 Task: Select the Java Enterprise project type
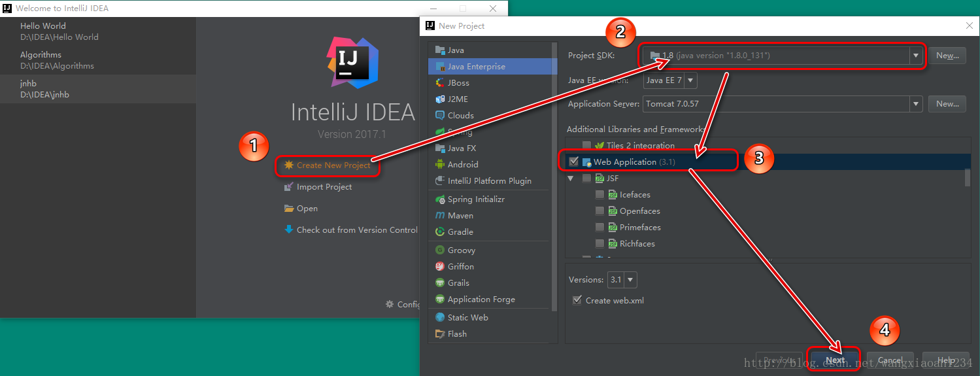point(492,67)
